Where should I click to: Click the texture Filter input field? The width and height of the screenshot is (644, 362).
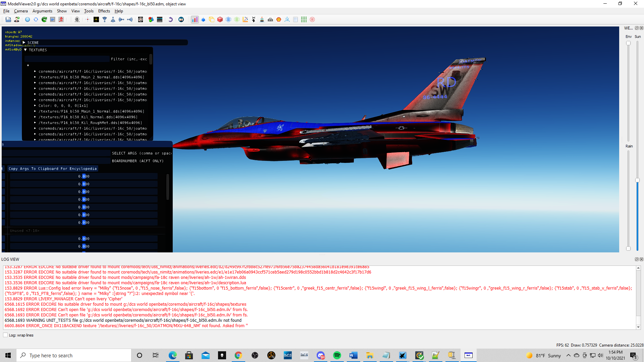click(67, 59)
